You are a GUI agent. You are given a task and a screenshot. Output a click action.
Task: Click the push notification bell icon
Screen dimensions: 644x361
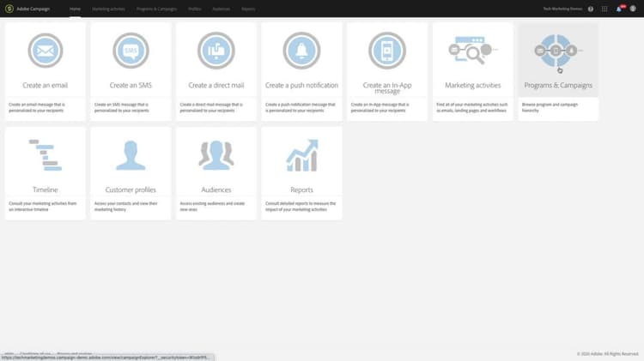[301, 51]
